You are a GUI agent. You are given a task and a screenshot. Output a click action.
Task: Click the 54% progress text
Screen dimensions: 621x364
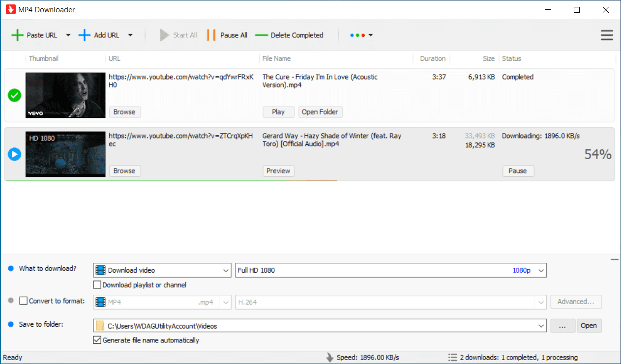(598, 155)
